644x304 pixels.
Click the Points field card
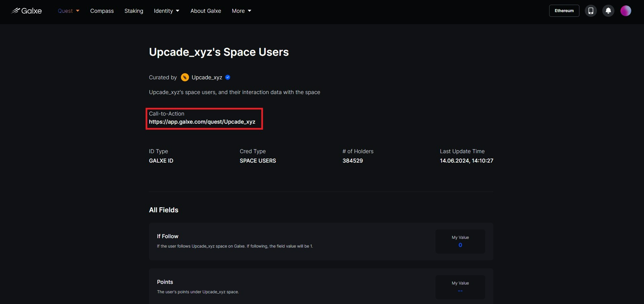point(289,287)
